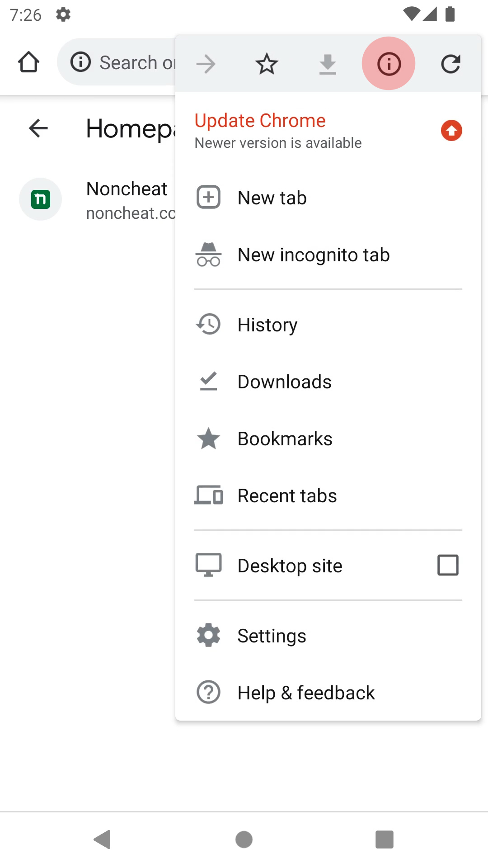Tap the forward arrow in menu
This screenshot has width=488, height=868.
pos(206,64)
